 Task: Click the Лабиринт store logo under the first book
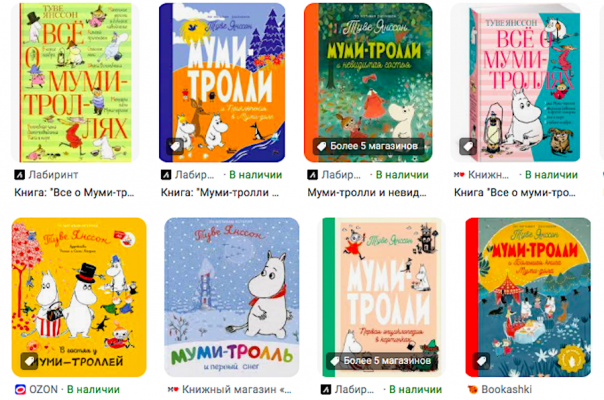click(x=19, y=175)
